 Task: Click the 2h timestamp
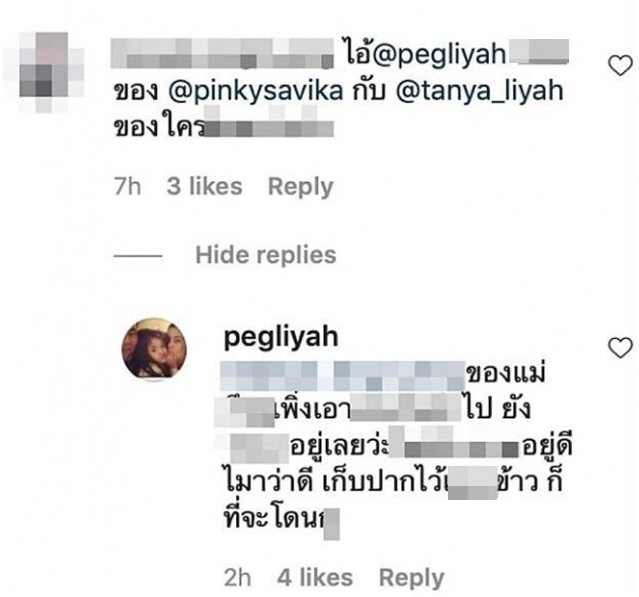point(238,577)
